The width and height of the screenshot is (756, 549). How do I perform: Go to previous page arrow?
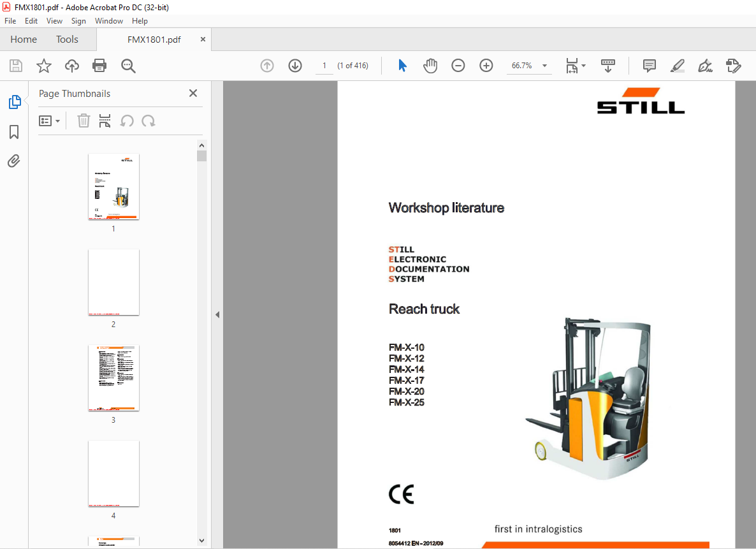(x=267, y=66)
